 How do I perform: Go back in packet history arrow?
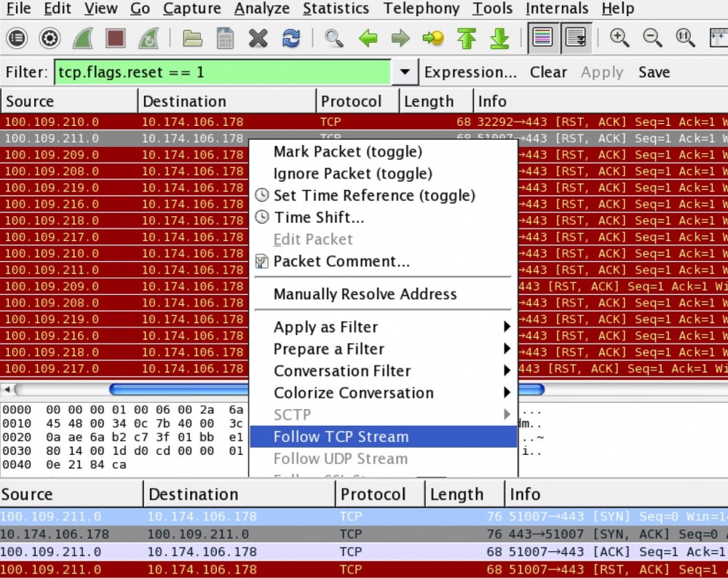(368, 38)
